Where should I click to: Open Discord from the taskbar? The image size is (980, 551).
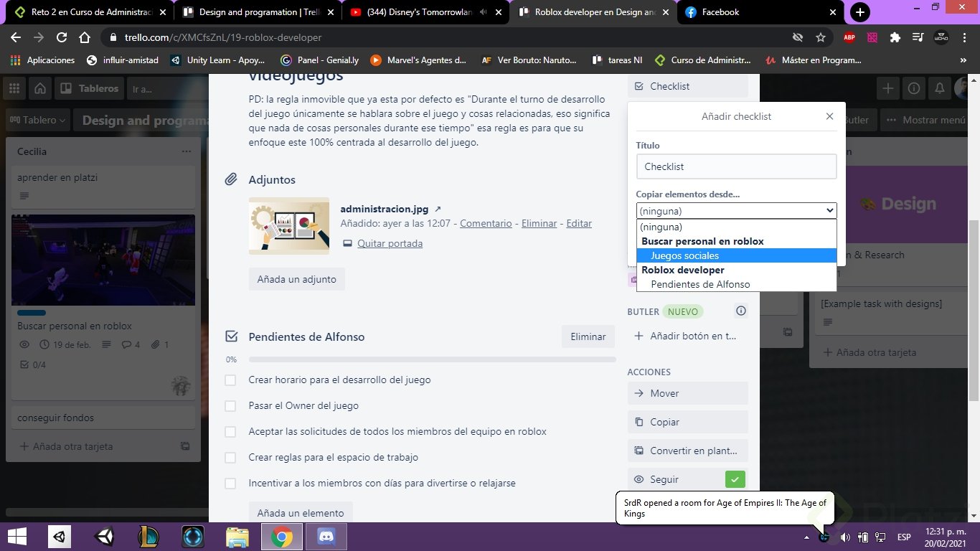pyautogui.click(x=326, y=536)
